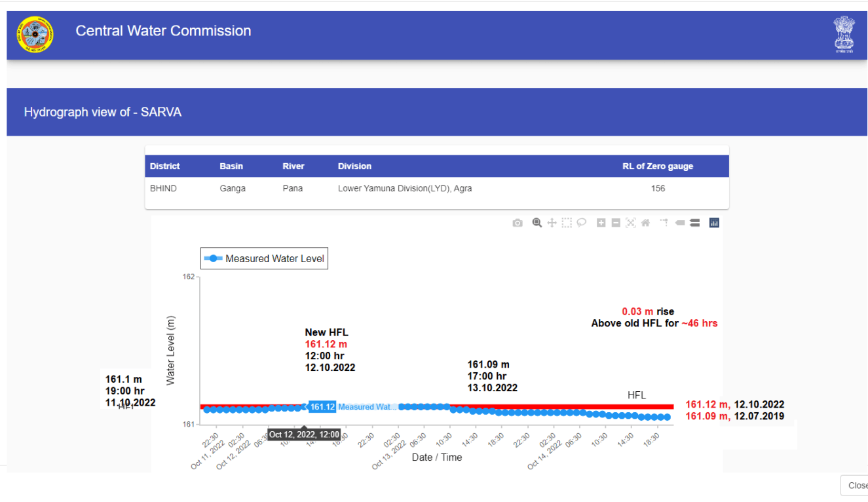Click the data point at 161.12 tooltip
This screenshot has width=868, height=502.
tap(304, 407)
